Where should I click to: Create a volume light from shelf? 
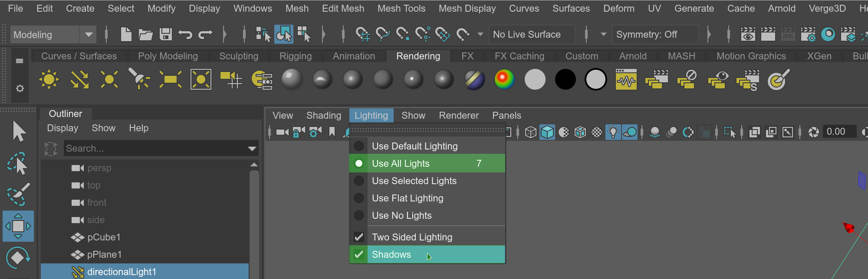pos(201,79)
